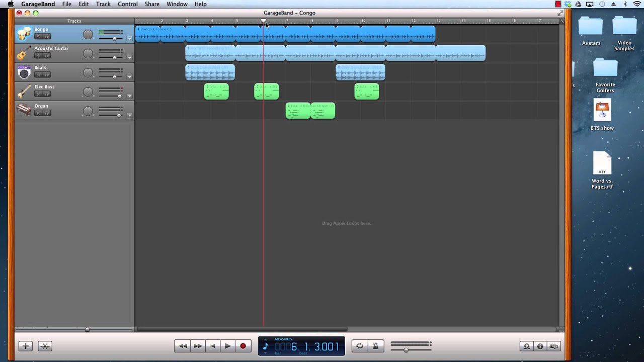Open the Favorite Golfers desktop folder
The width and height of the screenshot is (644, 362).
click(605, 75)
